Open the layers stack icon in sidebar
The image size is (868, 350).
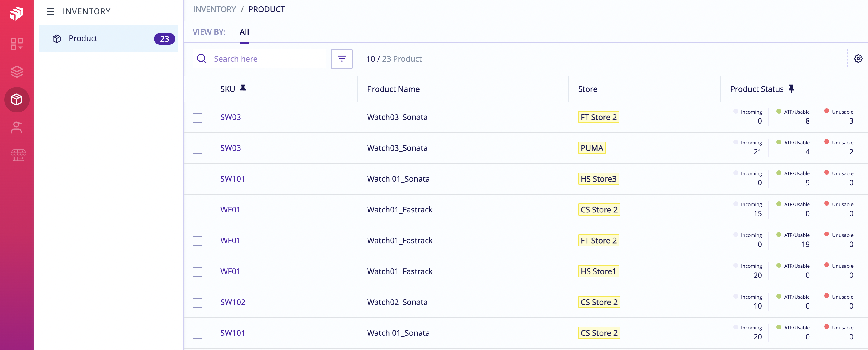click(x=17, y=72)
